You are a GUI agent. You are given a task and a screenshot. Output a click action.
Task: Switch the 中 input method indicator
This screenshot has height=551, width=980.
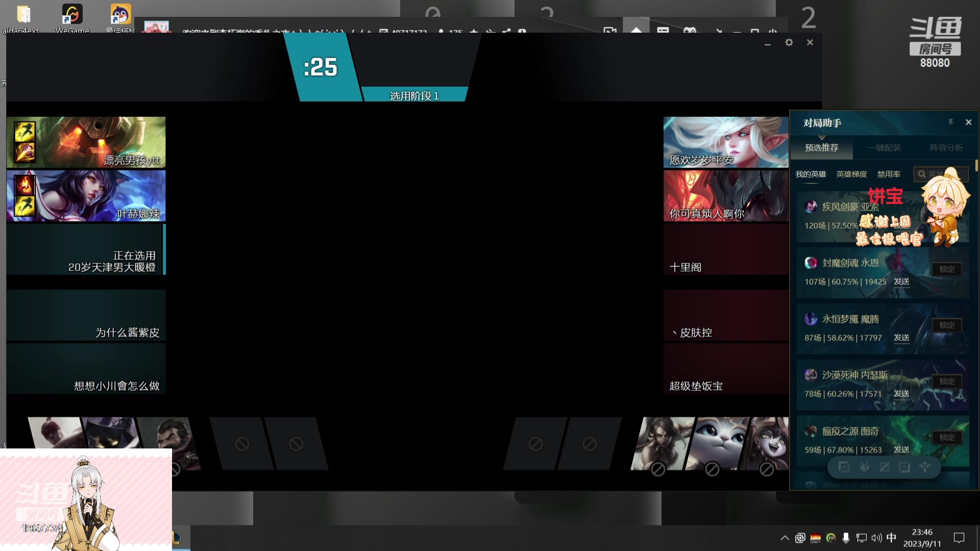(891, 538)
